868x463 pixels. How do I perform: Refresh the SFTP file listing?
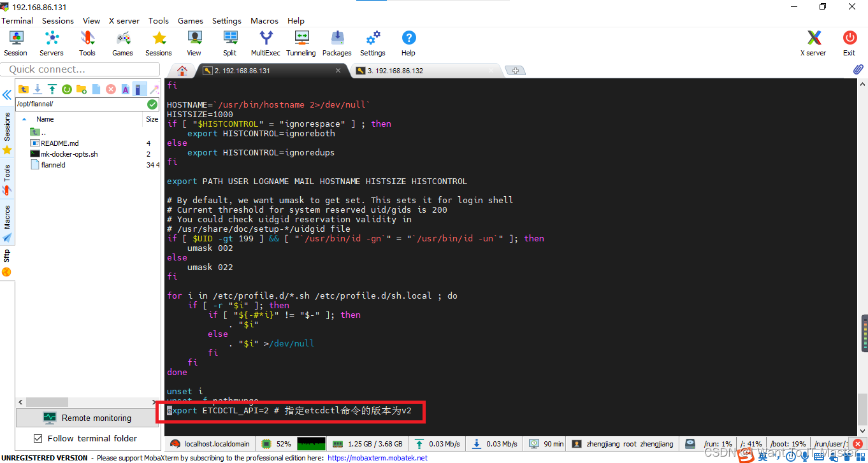click(x=66, y=89)
